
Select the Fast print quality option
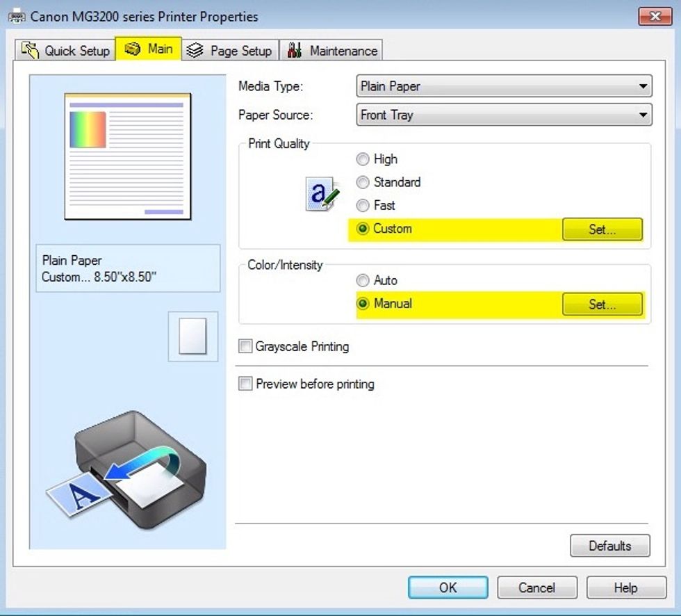(363, 205)
